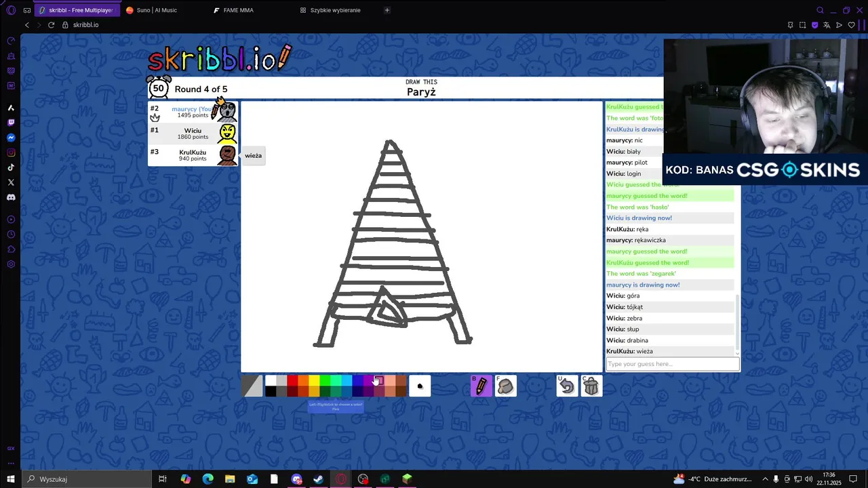
Task: Open Instagram in the sidebar
Action: coord(11,152)
